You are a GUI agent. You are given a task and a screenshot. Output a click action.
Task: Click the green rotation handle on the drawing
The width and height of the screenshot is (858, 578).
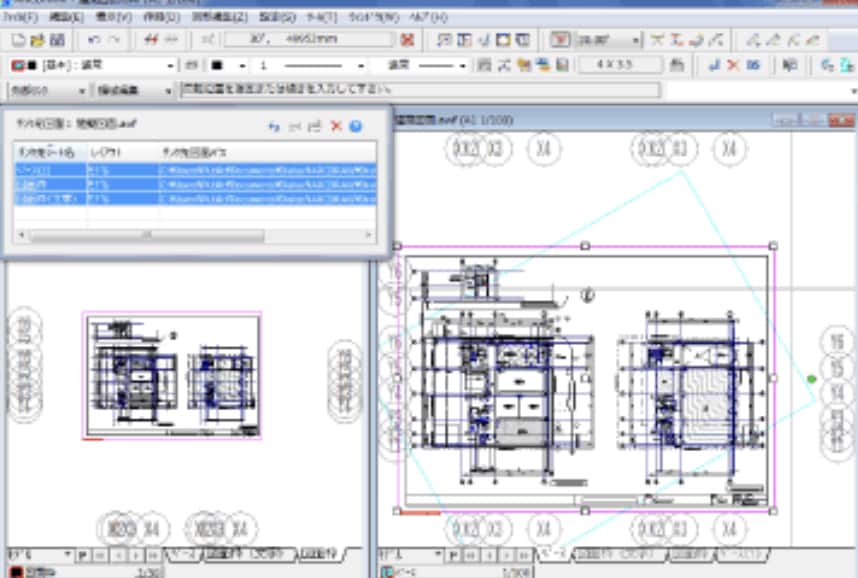coord(811,379)
